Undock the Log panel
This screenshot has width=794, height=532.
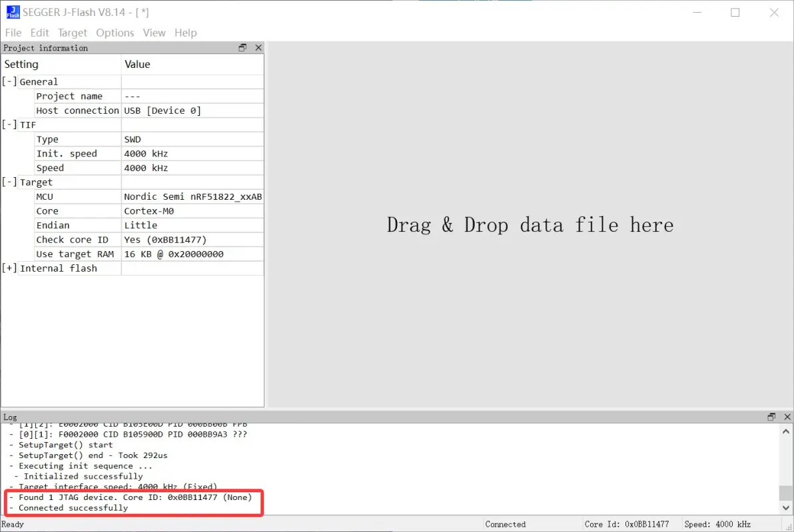point(771,417)
